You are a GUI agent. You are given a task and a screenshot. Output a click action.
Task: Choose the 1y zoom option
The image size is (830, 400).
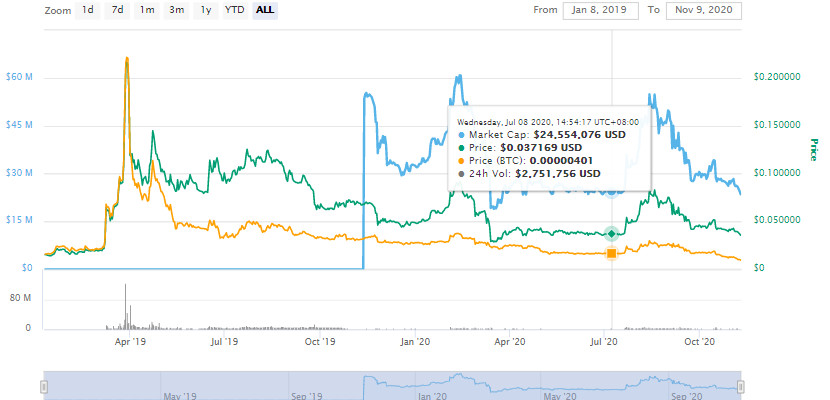[206, 10]
